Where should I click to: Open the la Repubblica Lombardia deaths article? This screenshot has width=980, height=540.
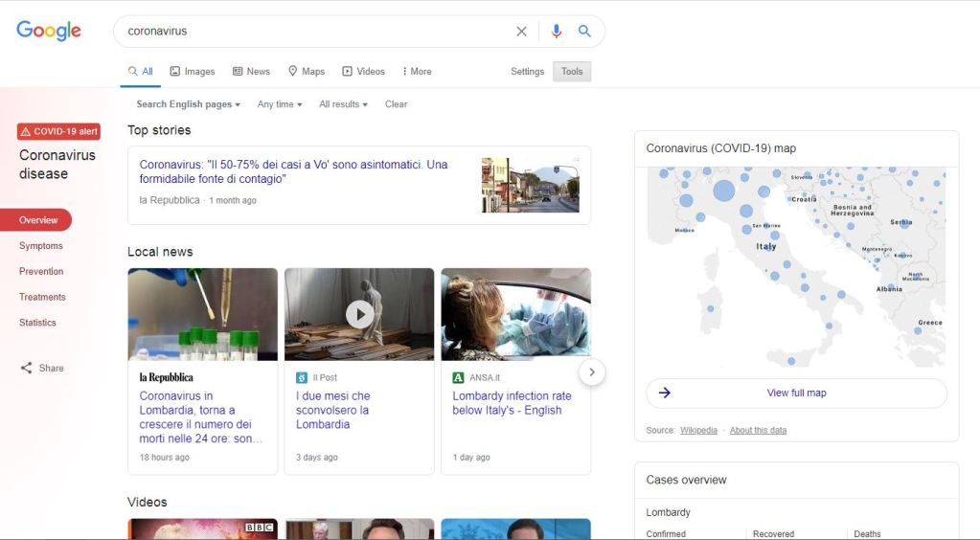(x=200, y=416)
